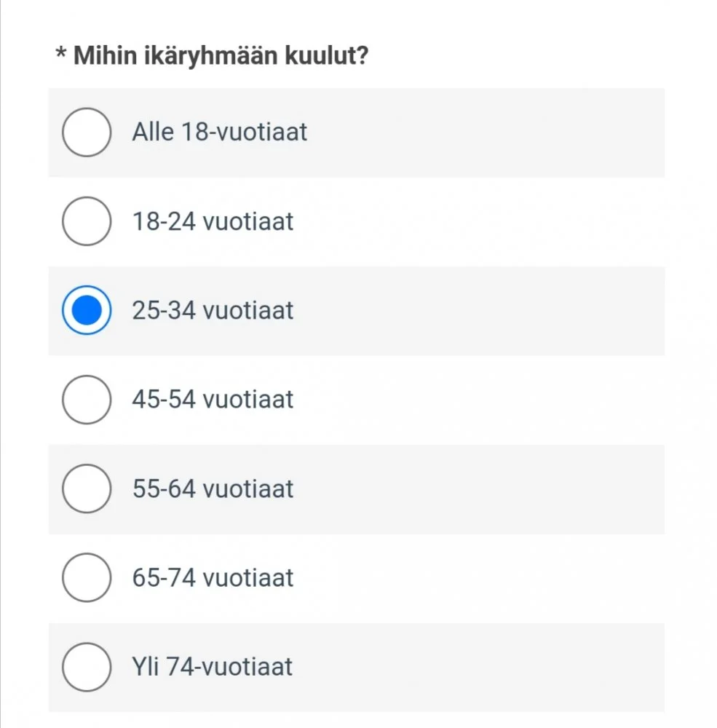
Task: Click the 'Alle 18-vuotiaat' label text
Action: pos(219,132)
